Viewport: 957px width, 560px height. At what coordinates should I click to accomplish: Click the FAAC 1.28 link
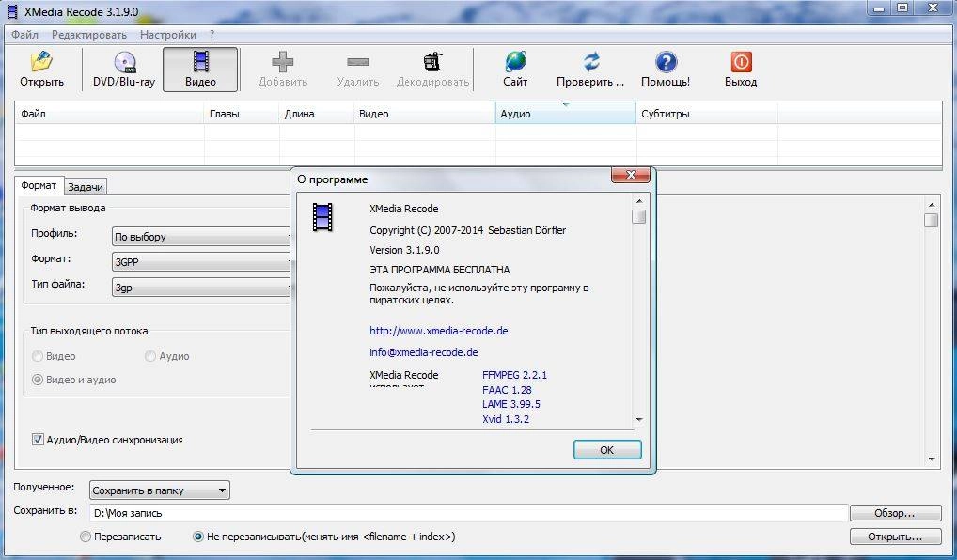coord(507,390)
